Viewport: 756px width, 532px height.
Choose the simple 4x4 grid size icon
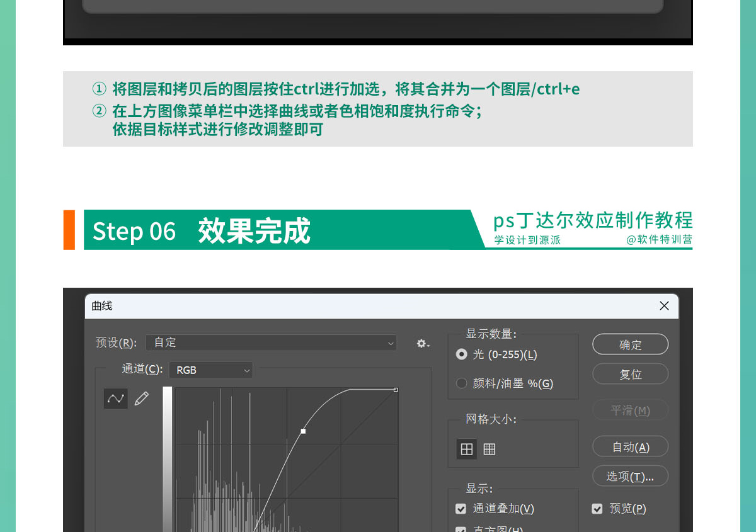(x=467, y=449)
